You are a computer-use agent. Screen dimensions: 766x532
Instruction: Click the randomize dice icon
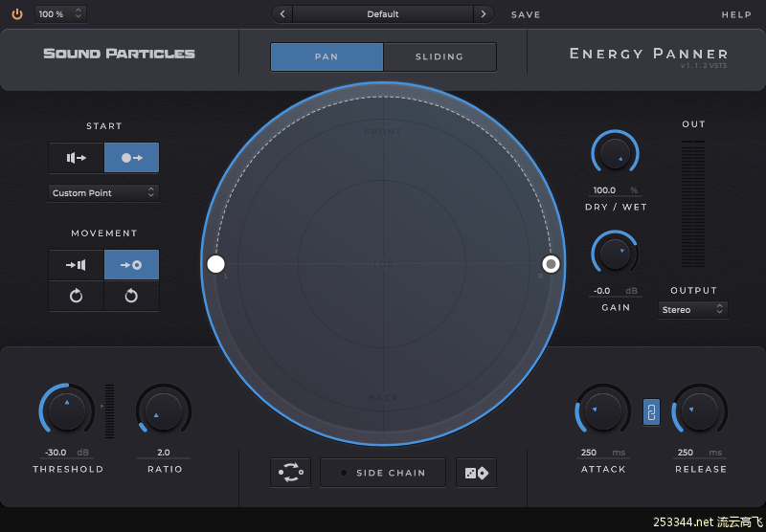pos(476,473)
